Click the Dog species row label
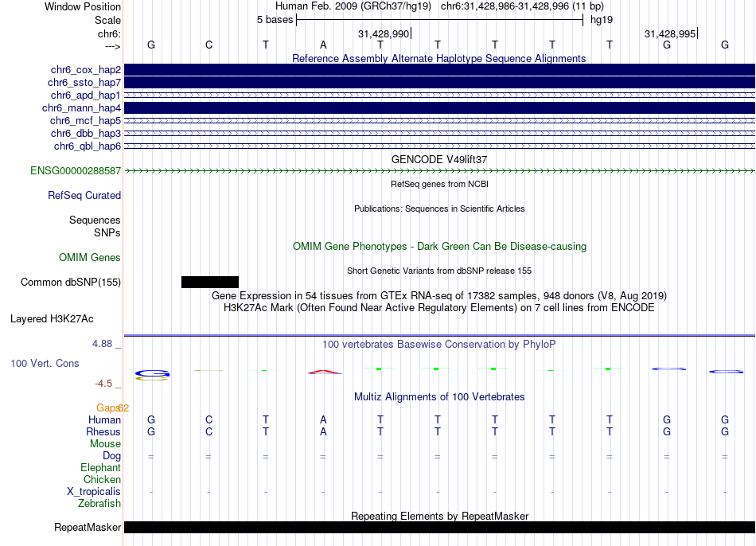756x546 pixels. (111, 456)
